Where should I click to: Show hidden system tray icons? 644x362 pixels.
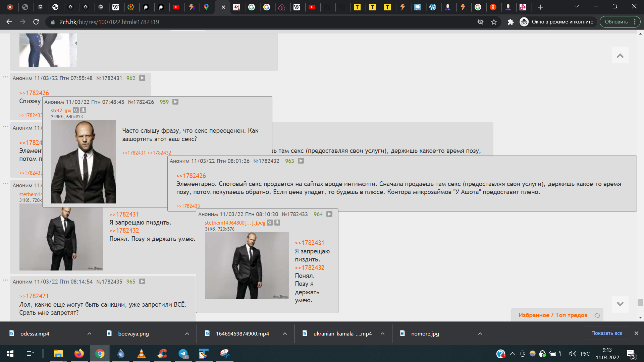click(513, 354)
